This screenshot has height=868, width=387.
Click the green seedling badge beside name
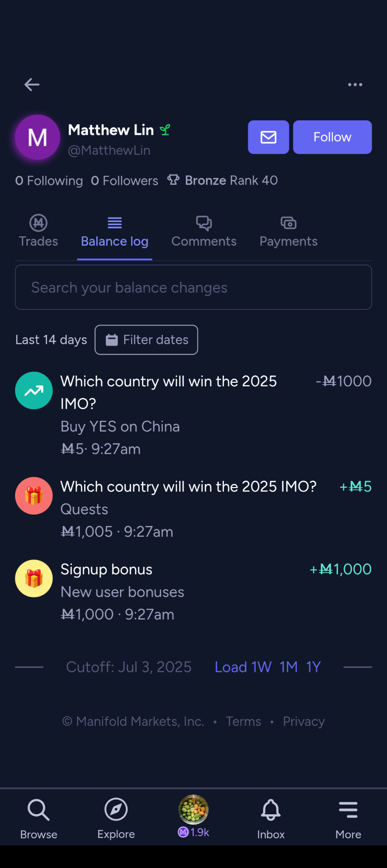165,130
